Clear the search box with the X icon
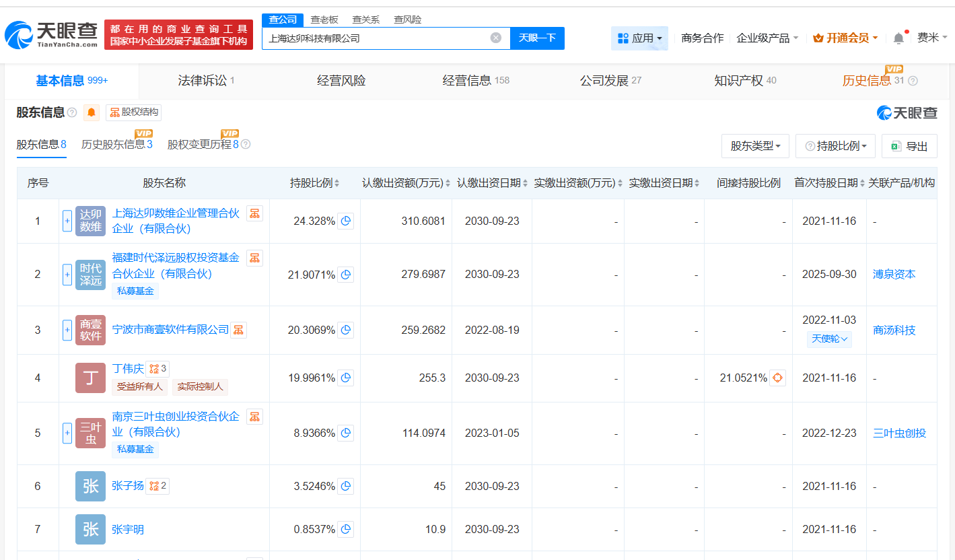The image size is (955, 560). tap(497, 38)
